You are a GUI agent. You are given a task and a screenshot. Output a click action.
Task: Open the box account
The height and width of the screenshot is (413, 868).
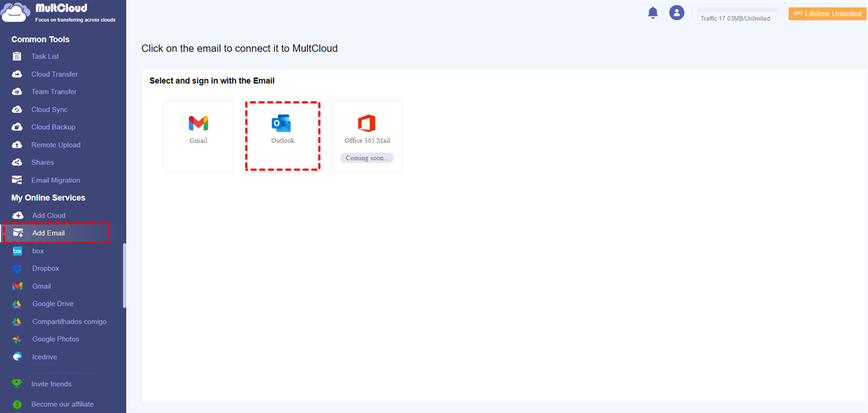38,251
